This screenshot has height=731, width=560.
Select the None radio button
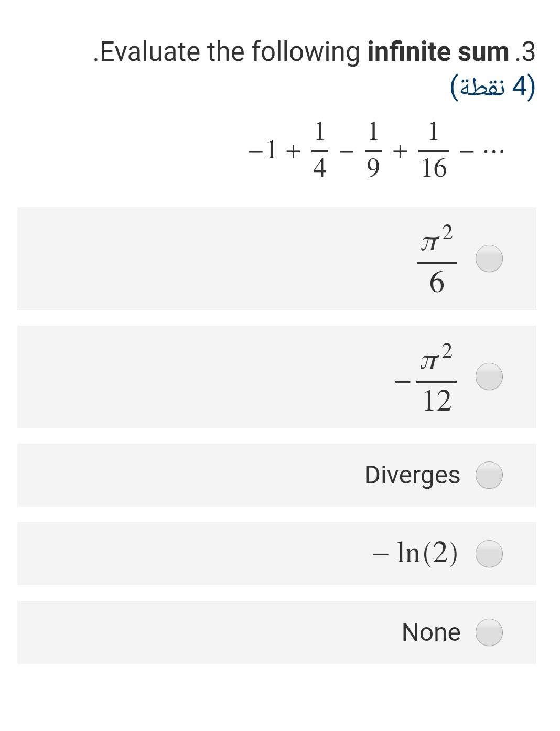tap(489, 632)
